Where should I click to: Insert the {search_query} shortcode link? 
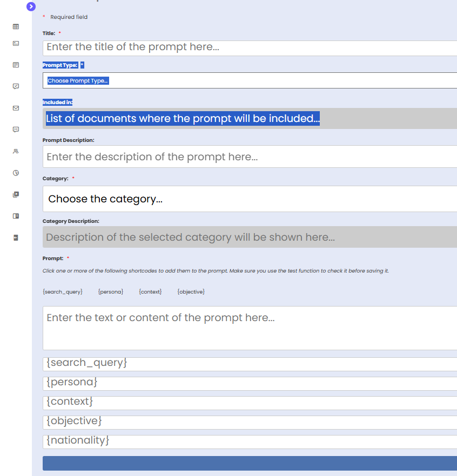point(63,292)
